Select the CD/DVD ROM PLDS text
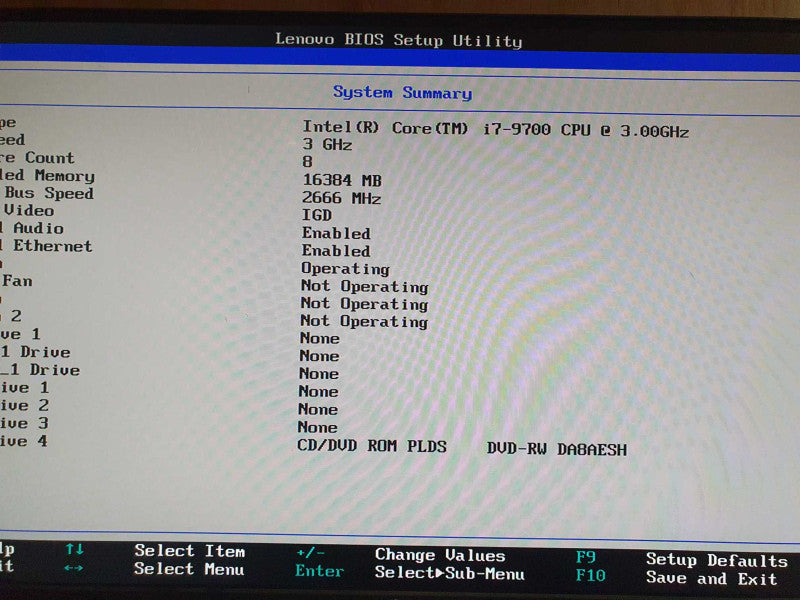The width and height of the screenshot is (800, 600). [372, 446]
